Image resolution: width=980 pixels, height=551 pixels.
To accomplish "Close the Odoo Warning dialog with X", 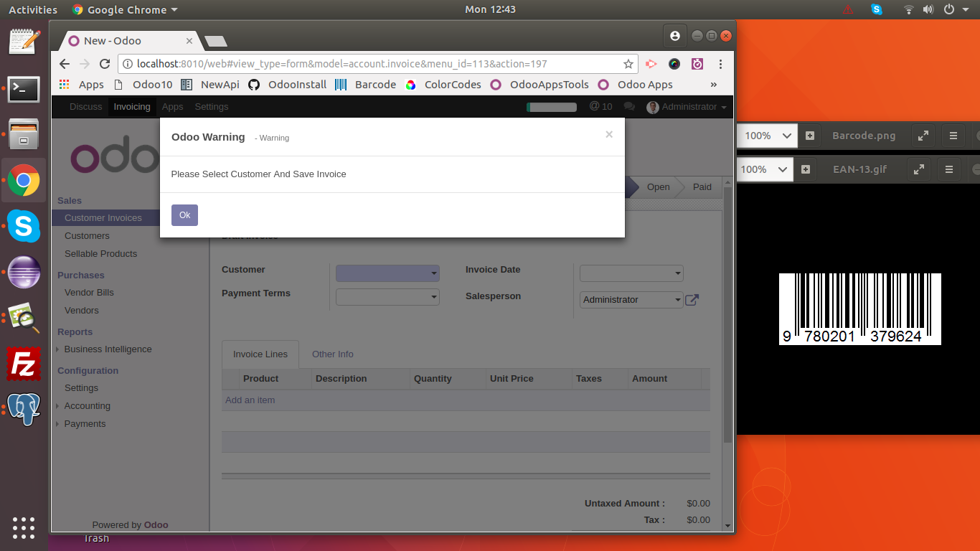I will (x=609, y=134).
